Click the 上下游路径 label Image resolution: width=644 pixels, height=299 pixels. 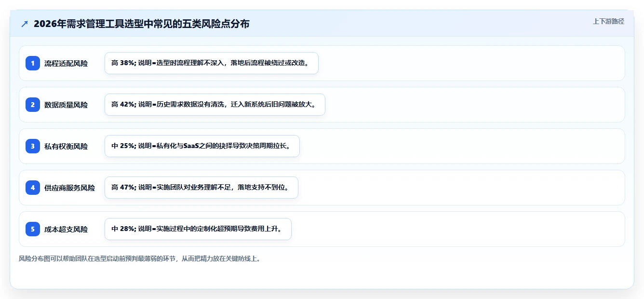[608, 21]
